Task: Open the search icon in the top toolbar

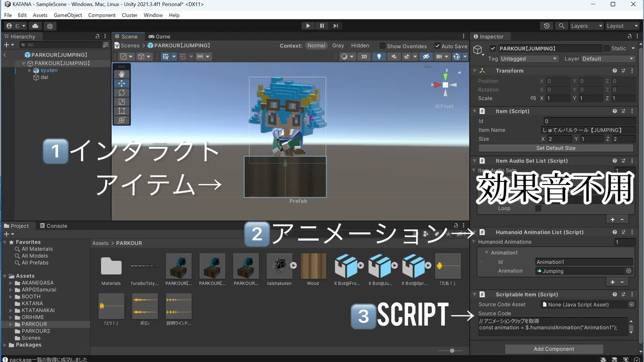Action: tap(561, 26)
